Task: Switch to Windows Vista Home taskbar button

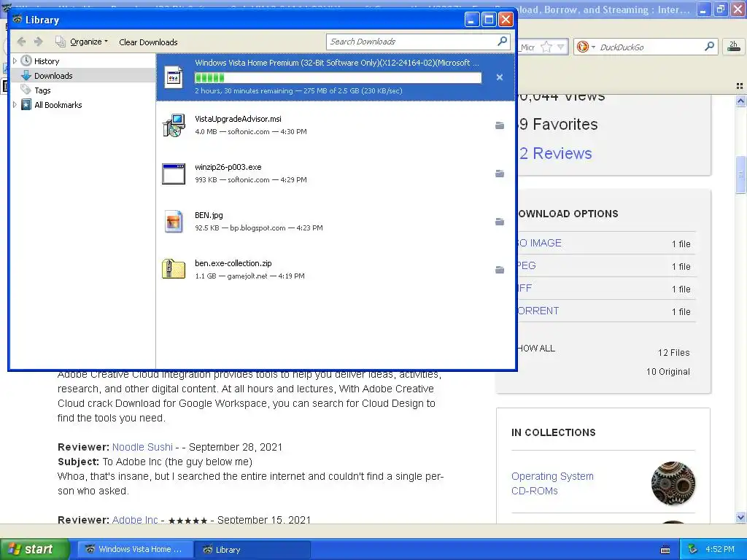Action: tap(134, 550)
